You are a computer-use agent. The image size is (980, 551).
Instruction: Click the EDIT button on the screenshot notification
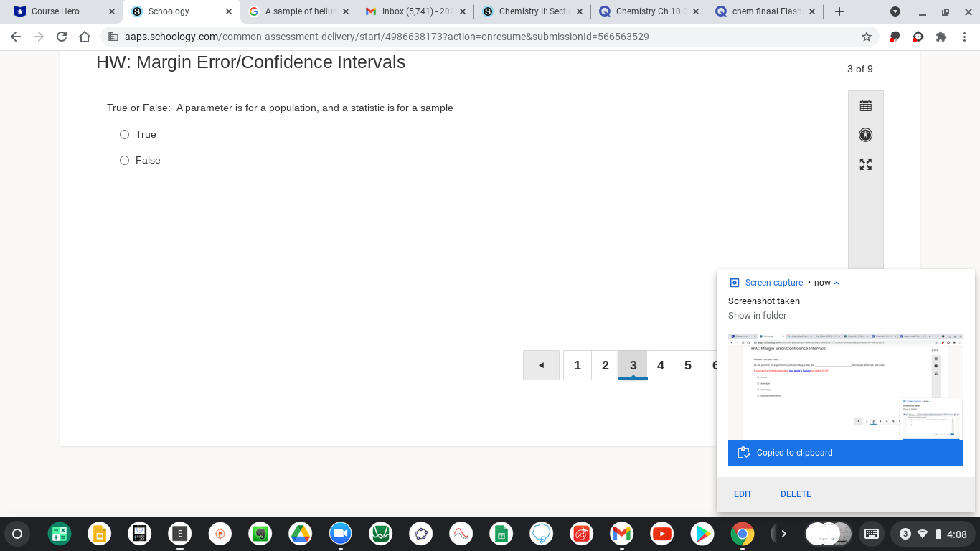pos(743,494)
